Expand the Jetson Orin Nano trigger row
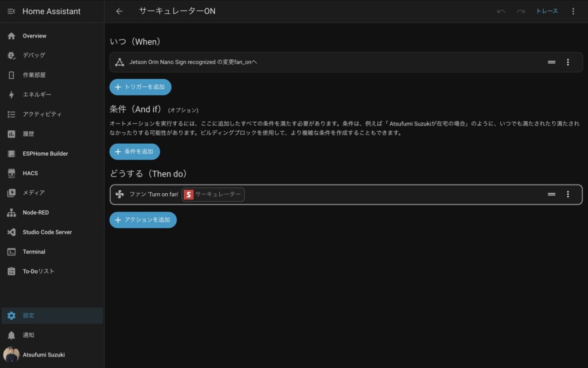 pos(287,62)
